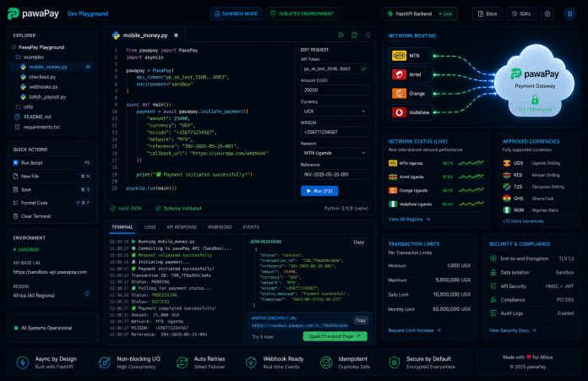Toggle Isolated Environment badge

coord(302,14)
